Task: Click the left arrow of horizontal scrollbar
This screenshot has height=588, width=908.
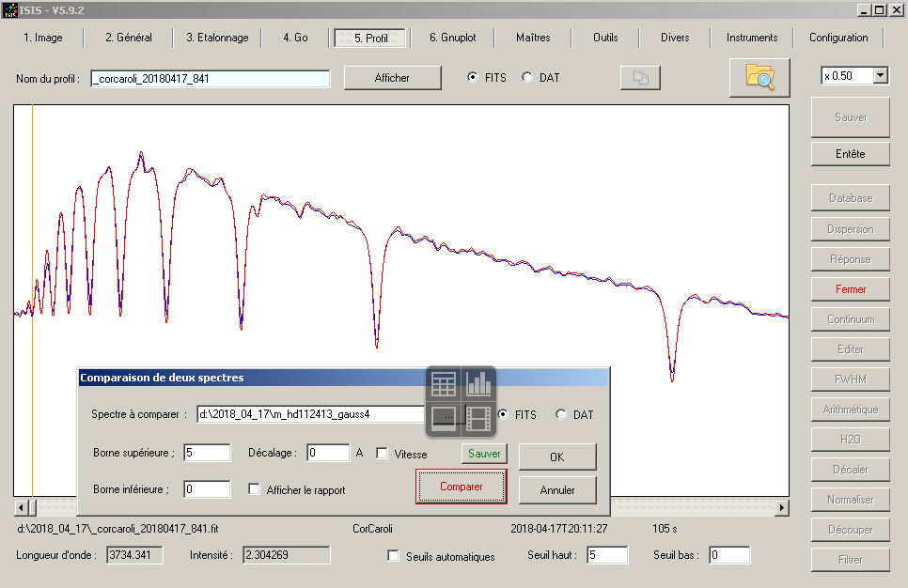Action: click(x=21, y=507)
